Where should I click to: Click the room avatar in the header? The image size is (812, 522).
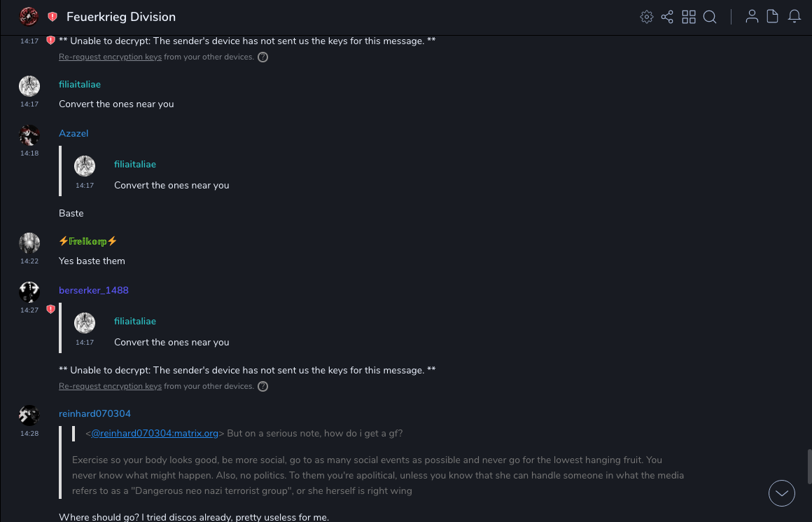29,16
